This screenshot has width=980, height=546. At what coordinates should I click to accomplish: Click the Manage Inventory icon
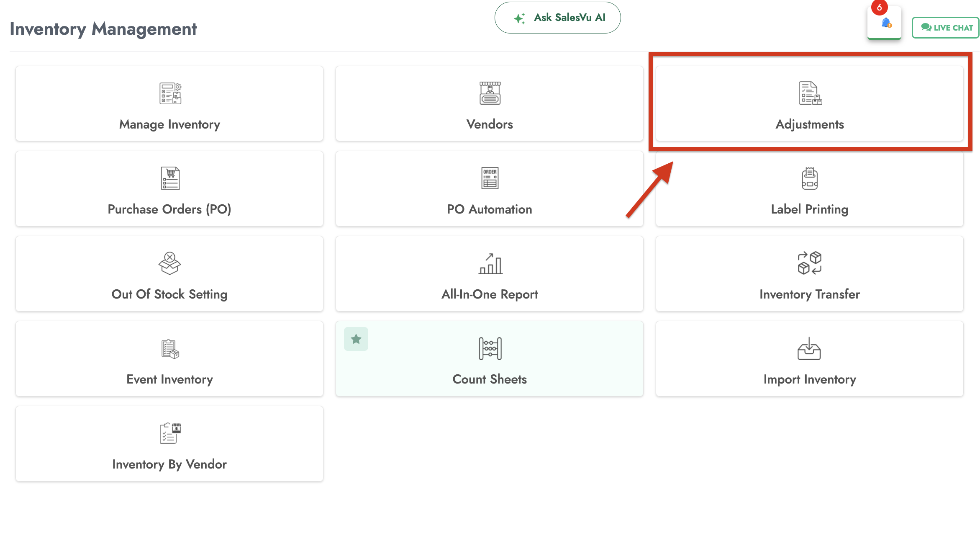point(170,93)
